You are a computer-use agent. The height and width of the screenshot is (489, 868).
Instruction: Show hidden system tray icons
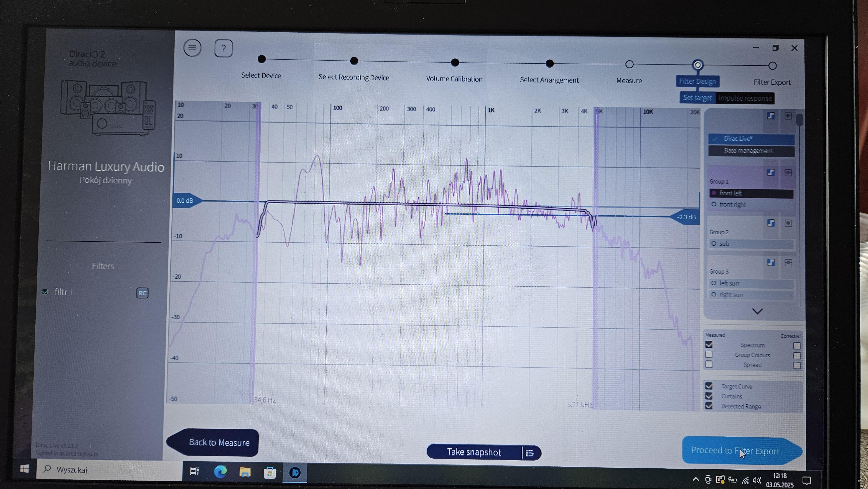coord(695,479)
